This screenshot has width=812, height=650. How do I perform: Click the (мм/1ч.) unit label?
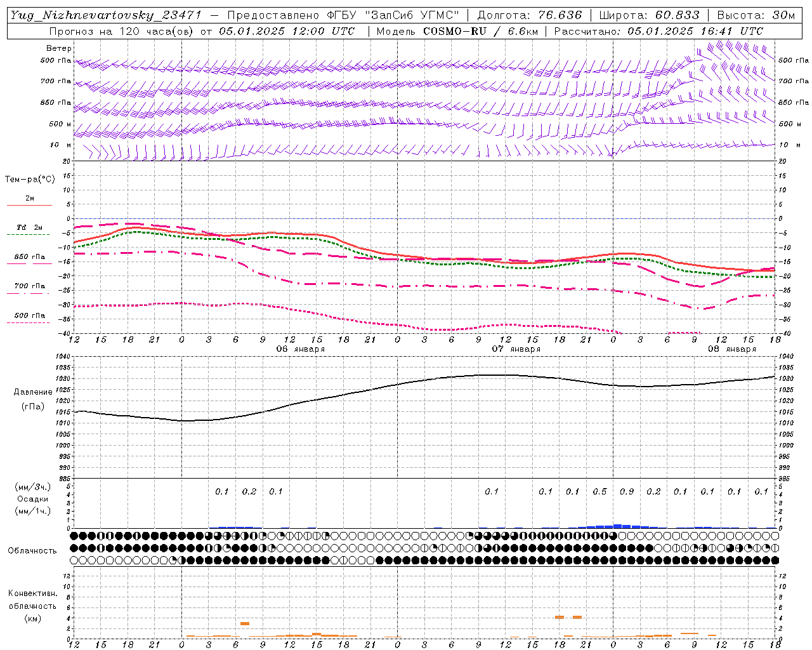(32, 511)
